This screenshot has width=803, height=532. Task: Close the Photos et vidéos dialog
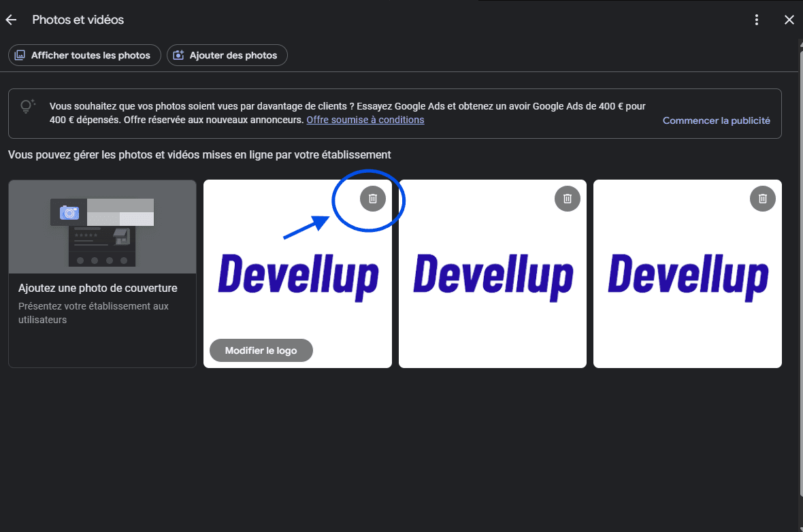tap(789, 20)
